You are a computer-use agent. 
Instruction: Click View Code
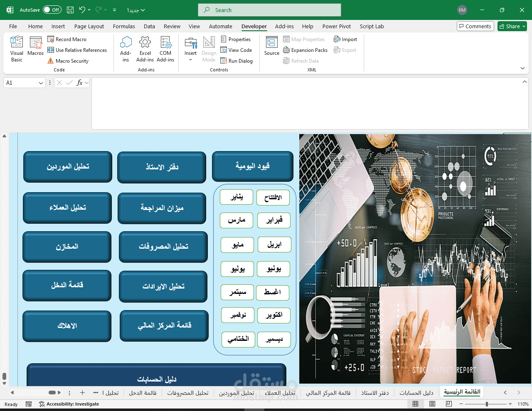point(236,50)
